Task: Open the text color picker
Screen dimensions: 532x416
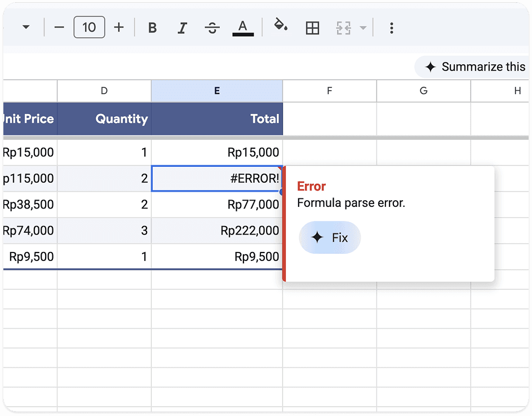Action: point(242,28)
